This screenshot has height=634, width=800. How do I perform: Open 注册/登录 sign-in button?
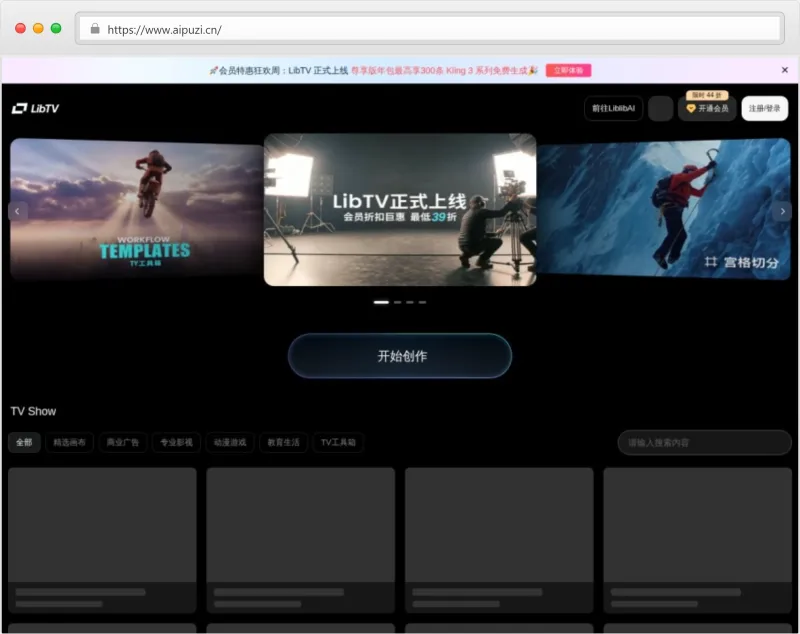tap(765, 108)
